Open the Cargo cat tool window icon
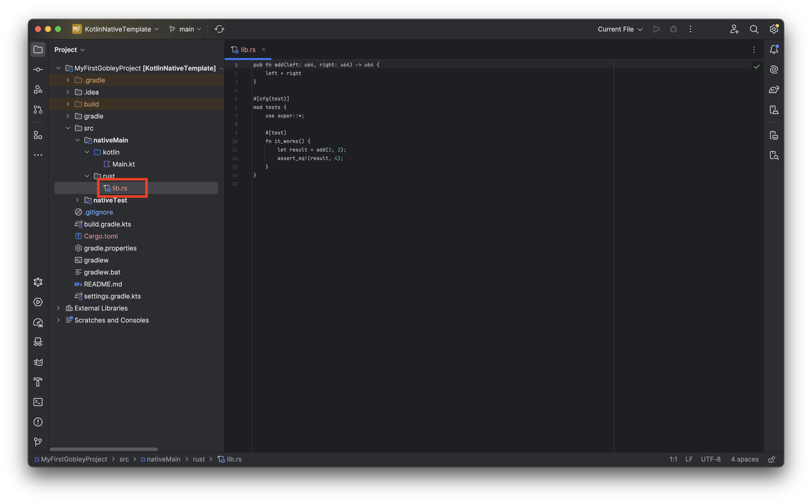812x504 pixels. coord(38,362)
